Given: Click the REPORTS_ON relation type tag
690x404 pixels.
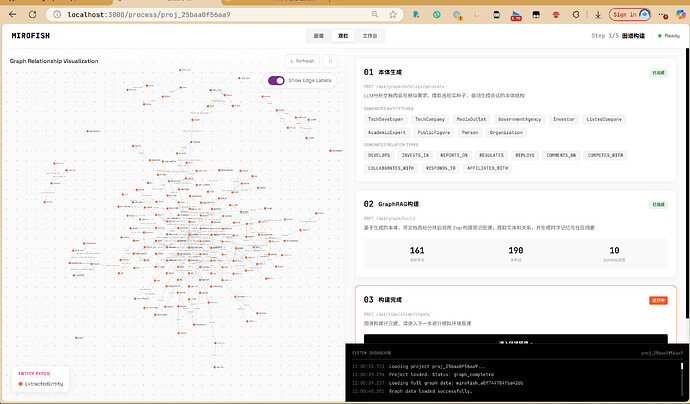Looking at the screenshot, I should (x=454, y=155).
